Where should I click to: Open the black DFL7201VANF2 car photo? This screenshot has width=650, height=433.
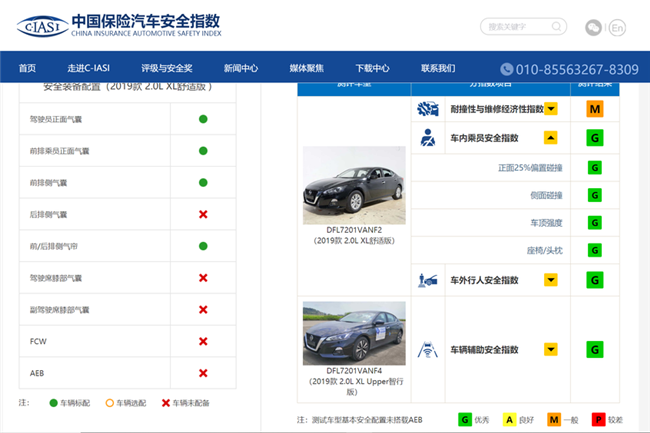click(x=354, y=185)
